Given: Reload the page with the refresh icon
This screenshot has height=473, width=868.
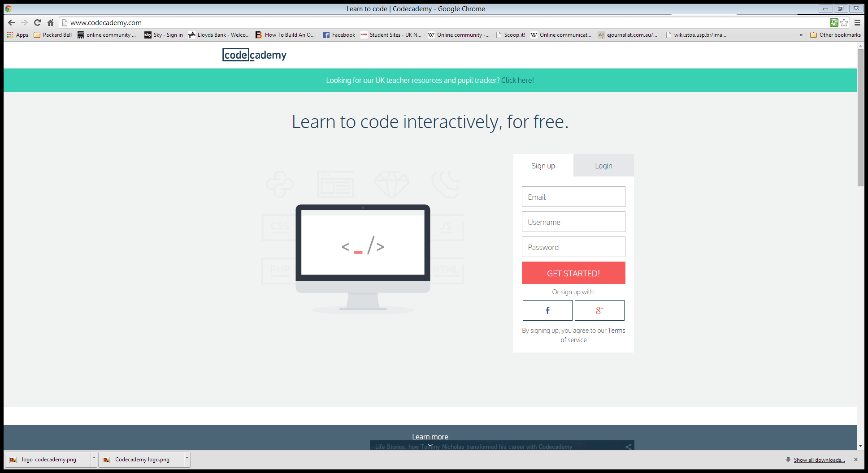Looking at the screenshot, I should pyautogui.click(x=38, y=22).
